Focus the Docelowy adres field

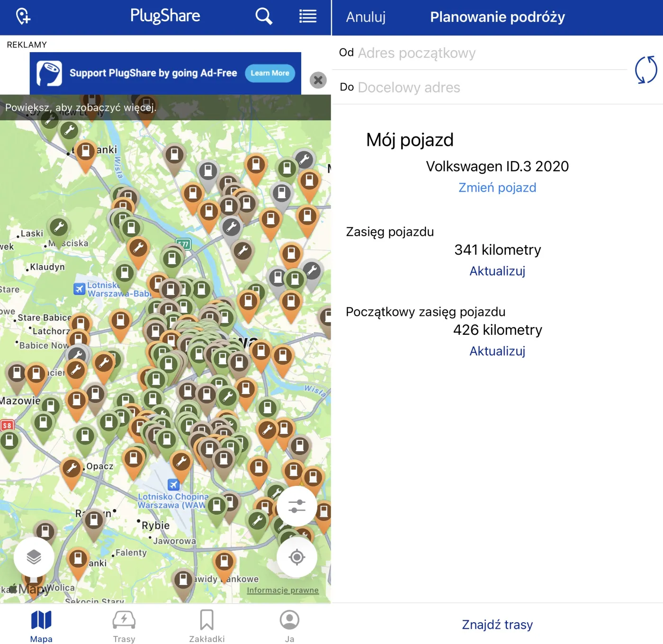coord(483,87)
